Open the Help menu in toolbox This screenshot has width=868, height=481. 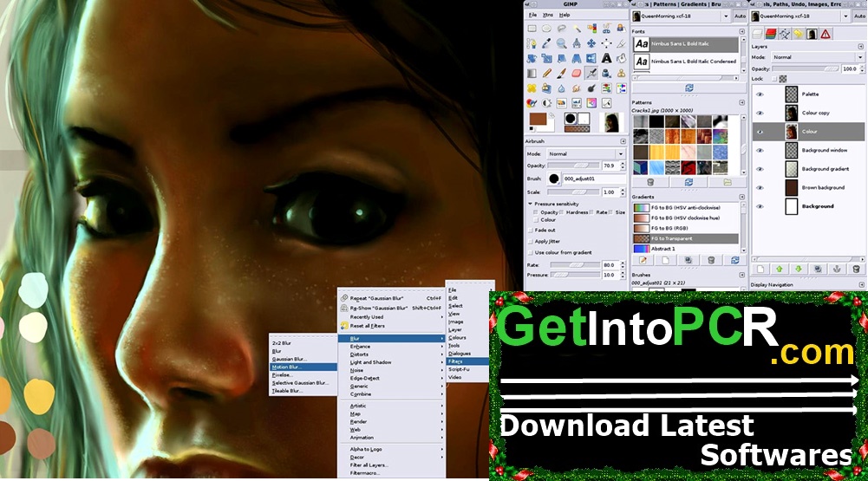tap(565, 15)
